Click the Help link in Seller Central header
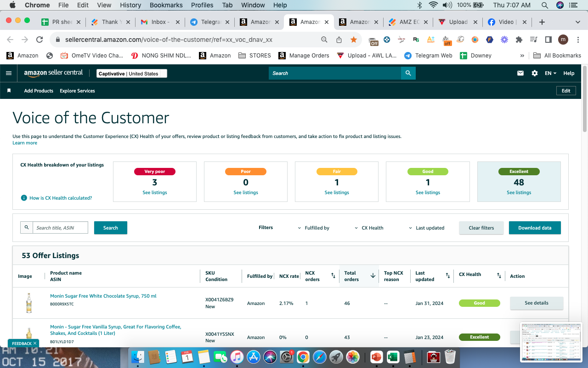The width and height of the screenshot is (588, 368). tap(569, 73)
